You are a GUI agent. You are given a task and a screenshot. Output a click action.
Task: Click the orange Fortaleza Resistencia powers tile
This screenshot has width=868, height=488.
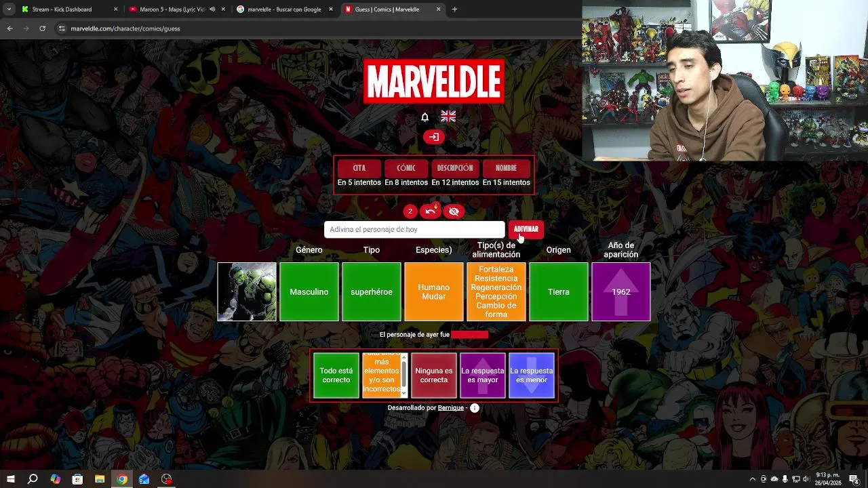496,291
